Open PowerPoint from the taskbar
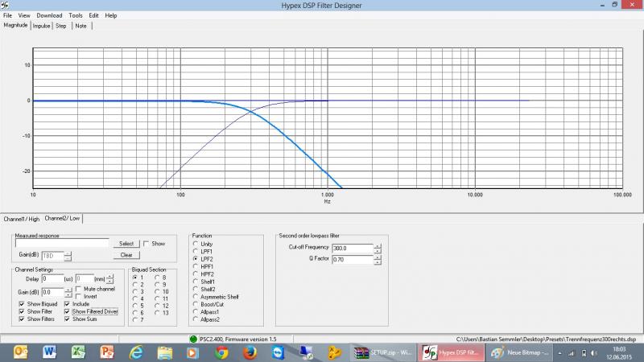644x362 pixels. [x=107, y=352]
